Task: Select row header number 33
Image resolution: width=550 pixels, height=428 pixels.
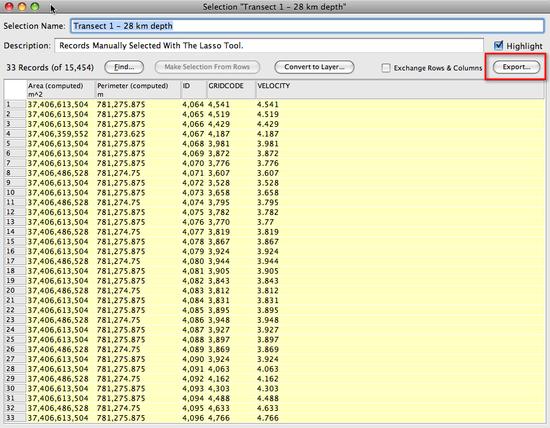Action: click(x=15, y=417)
